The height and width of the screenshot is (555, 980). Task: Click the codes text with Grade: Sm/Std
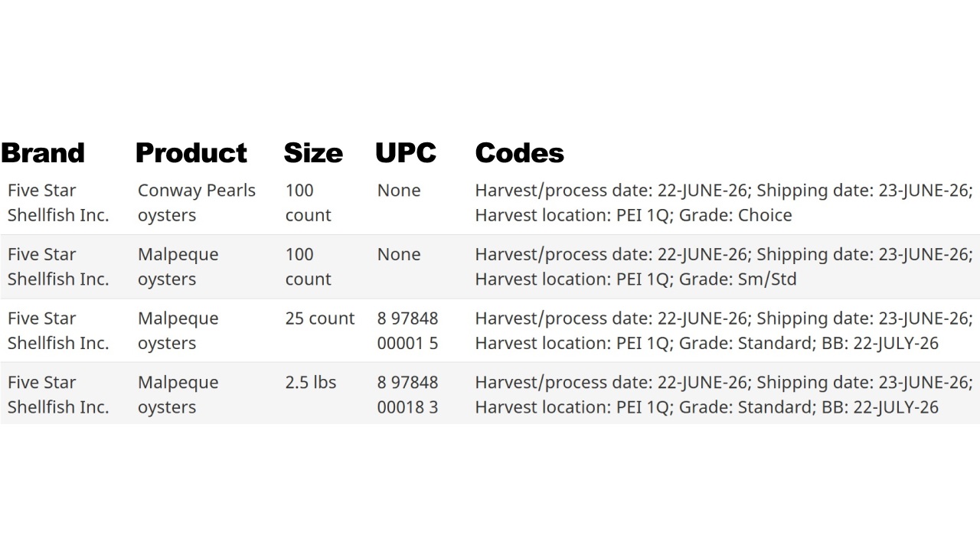coord(724,266)
